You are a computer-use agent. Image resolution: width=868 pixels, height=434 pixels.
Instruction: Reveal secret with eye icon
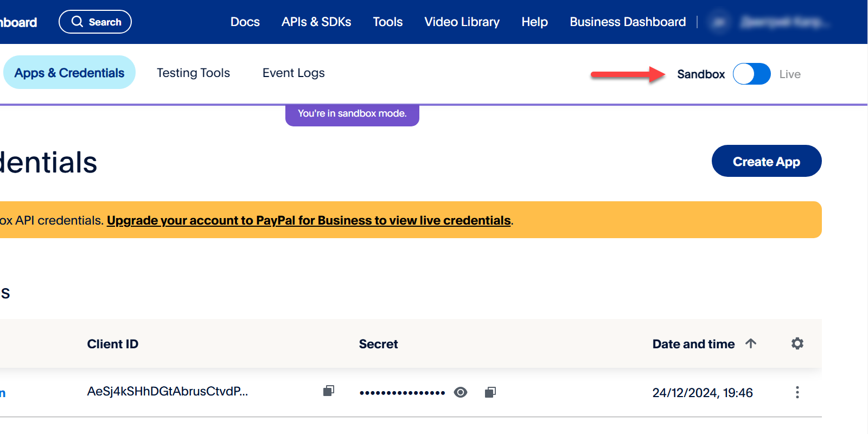[461, 392]
